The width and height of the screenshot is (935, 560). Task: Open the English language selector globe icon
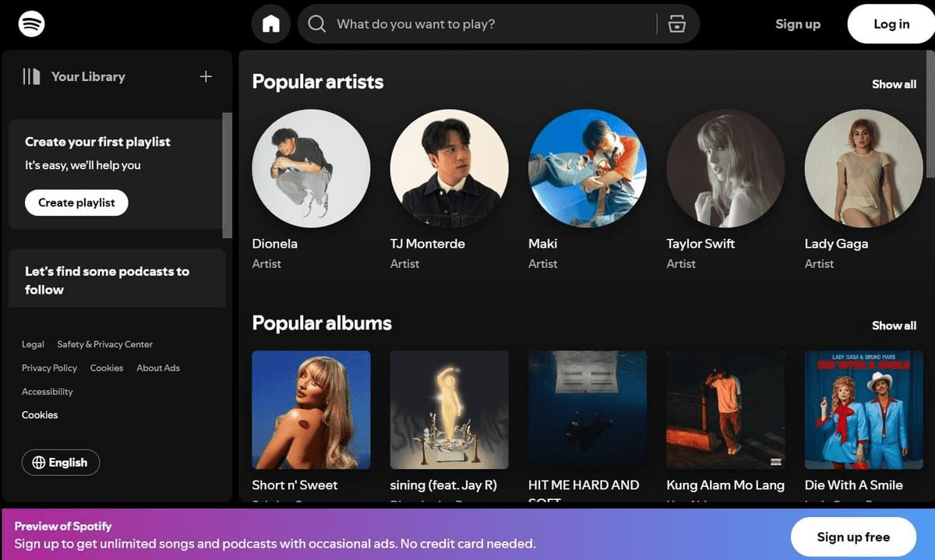pyautogui.click(x=40, y=462)
